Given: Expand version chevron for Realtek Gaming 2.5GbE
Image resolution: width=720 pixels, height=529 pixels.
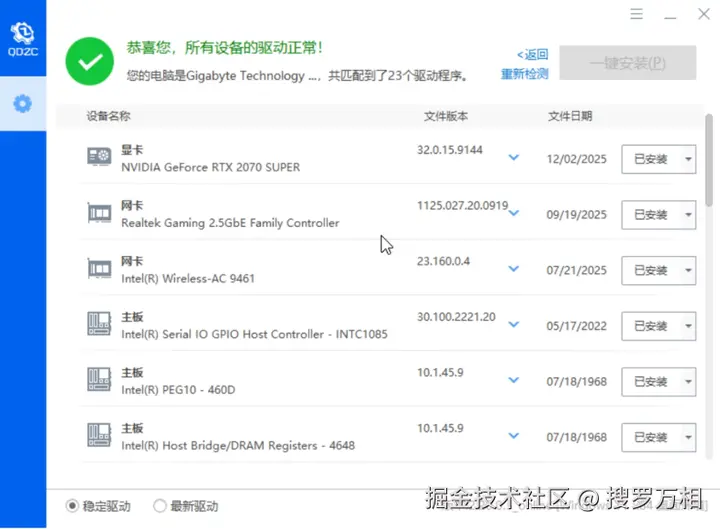Looking at the screenshot, I should pyautogui.click(x=514, y=213).
